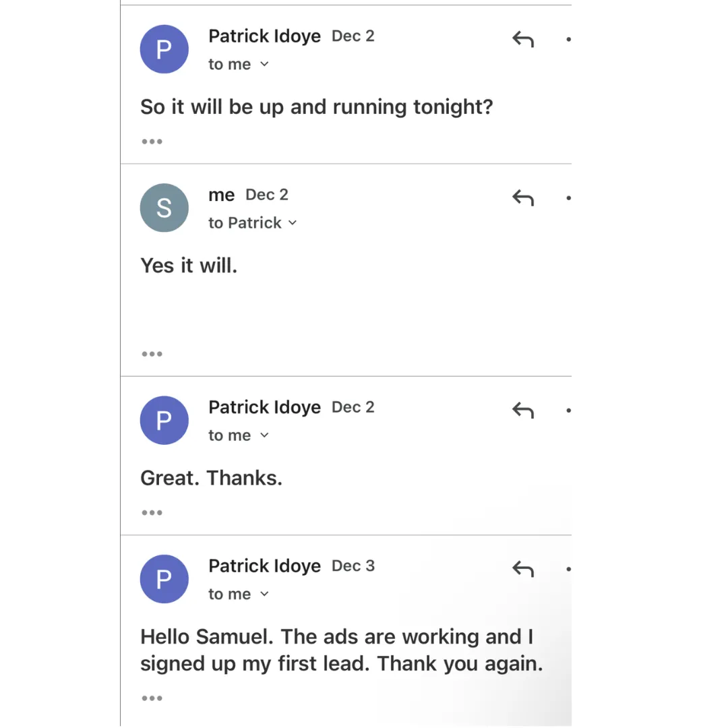Expand 'to me' details on 'Great. Thanks.' email
728x728 pixels.
pyautogui.click(x=264, y=435)
